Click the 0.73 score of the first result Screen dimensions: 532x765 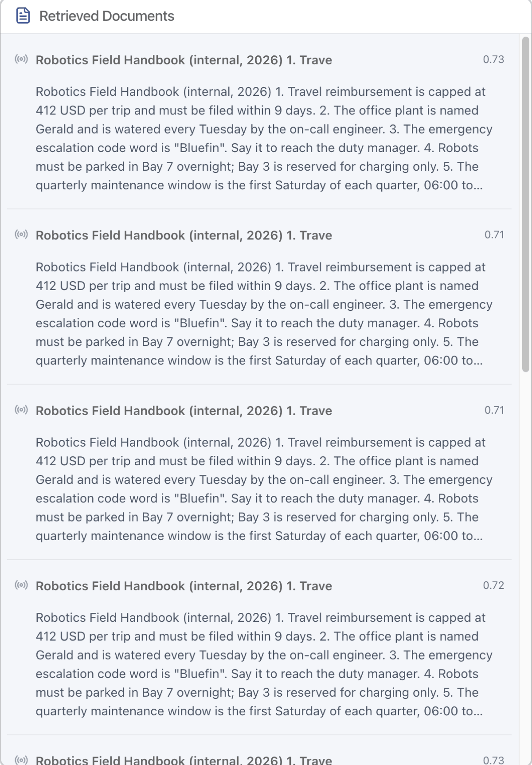[493, 59]
